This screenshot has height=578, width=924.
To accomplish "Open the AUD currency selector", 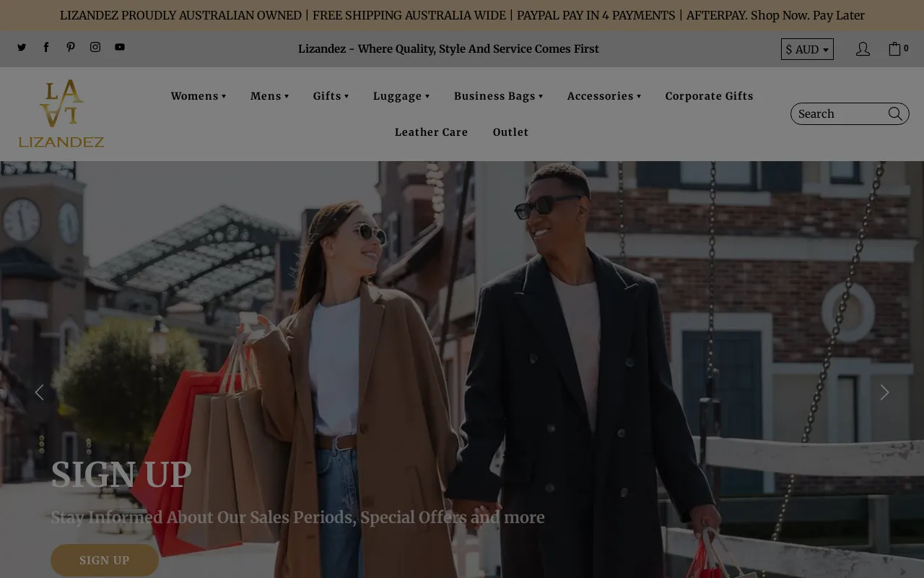I will (806, 48).
